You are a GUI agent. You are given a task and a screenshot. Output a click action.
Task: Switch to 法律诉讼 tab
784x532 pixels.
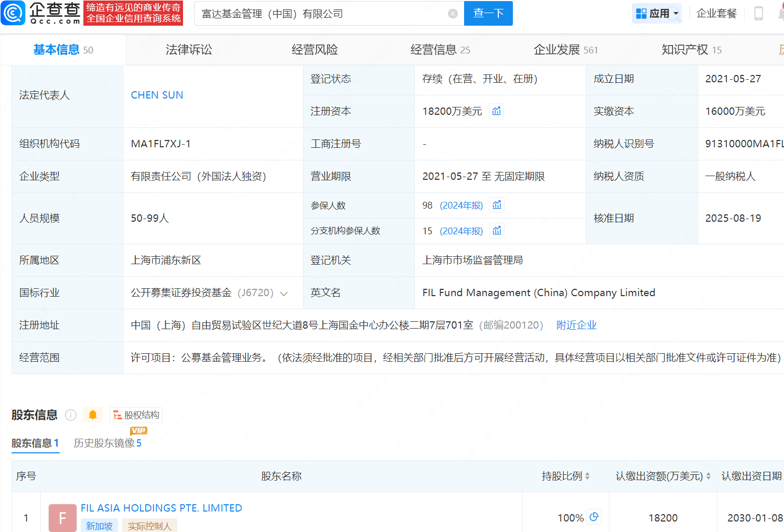pos(189,50)
